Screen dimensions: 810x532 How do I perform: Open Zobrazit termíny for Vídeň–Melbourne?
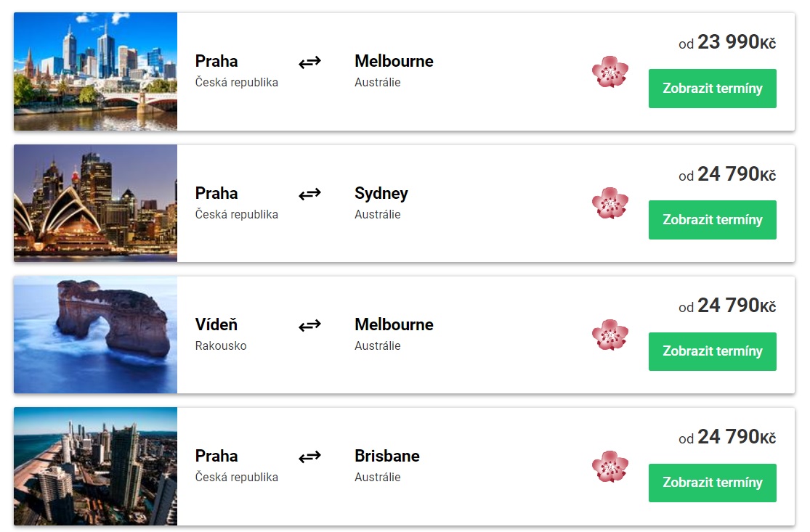point(712,351)
